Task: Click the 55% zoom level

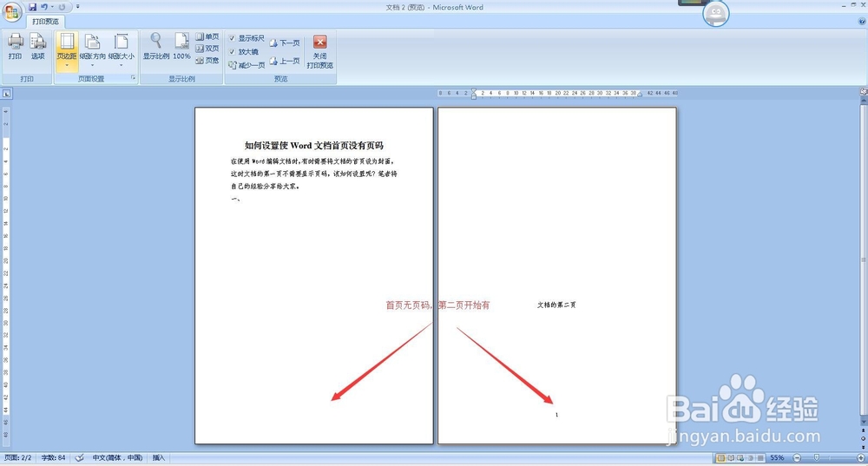Action: 777,457
